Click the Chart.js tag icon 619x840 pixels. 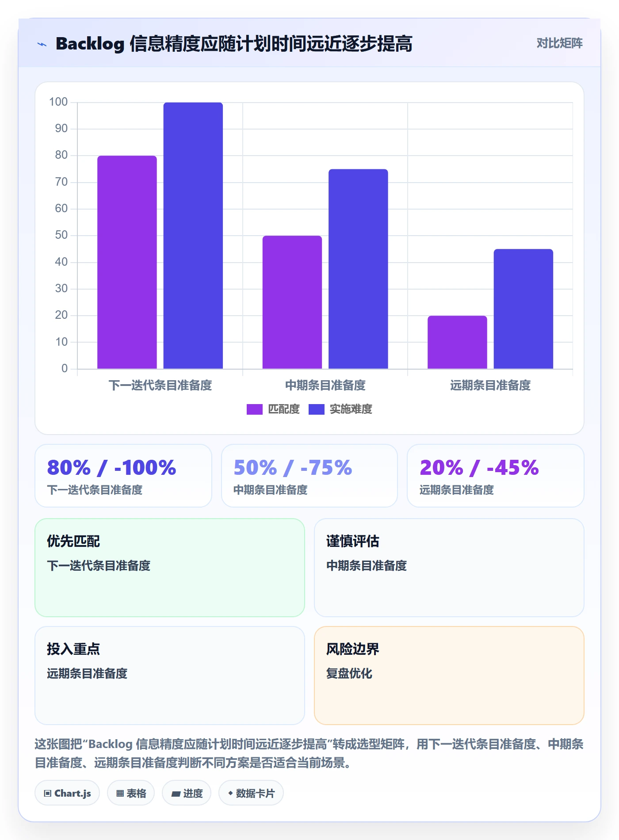[x=48, y=793]
